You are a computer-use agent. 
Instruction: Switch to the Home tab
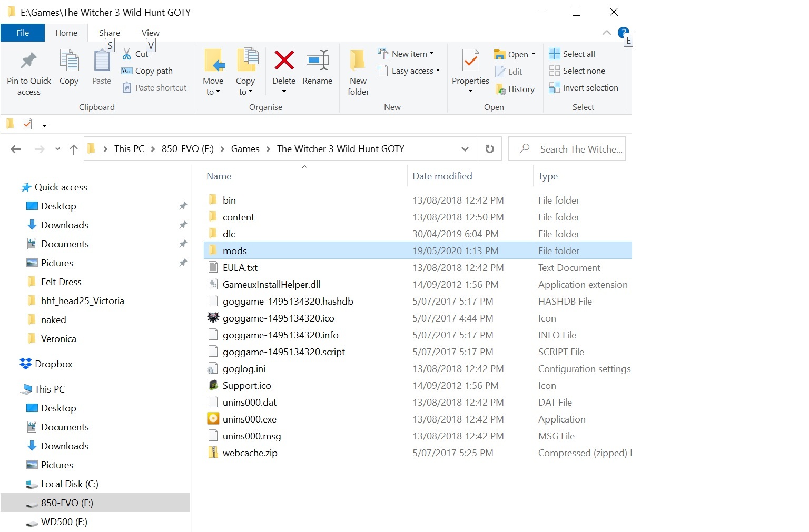pos(66,33)
